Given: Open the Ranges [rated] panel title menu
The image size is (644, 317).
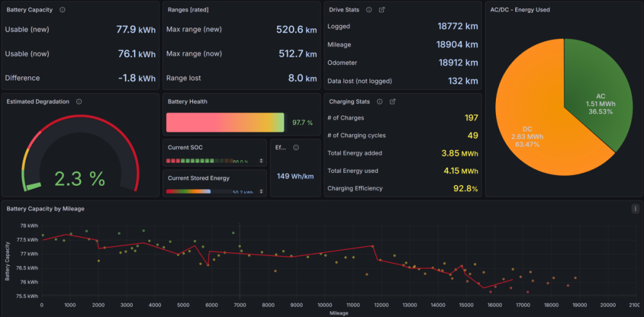Looking at the screenshot, I should pyautogui.click(x=188, y=10).
